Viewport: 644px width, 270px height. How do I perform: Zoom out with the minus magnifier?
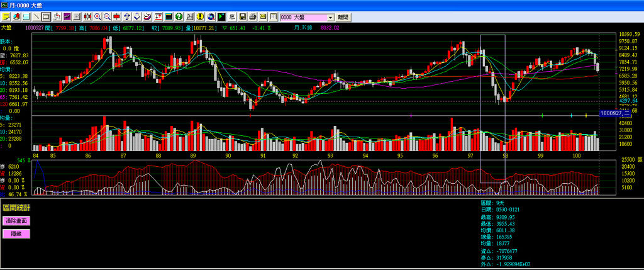pyautogui.click(x=107, y=17)
